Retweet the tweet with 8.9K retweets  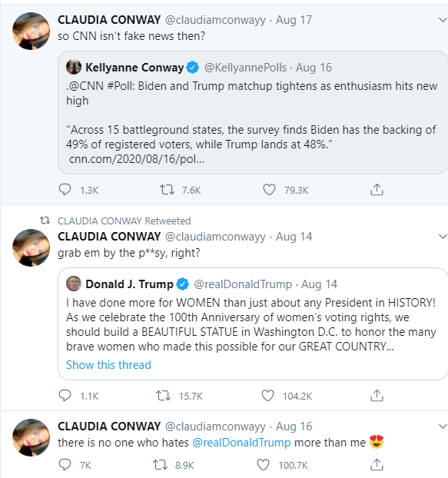[x=160, y=465]
